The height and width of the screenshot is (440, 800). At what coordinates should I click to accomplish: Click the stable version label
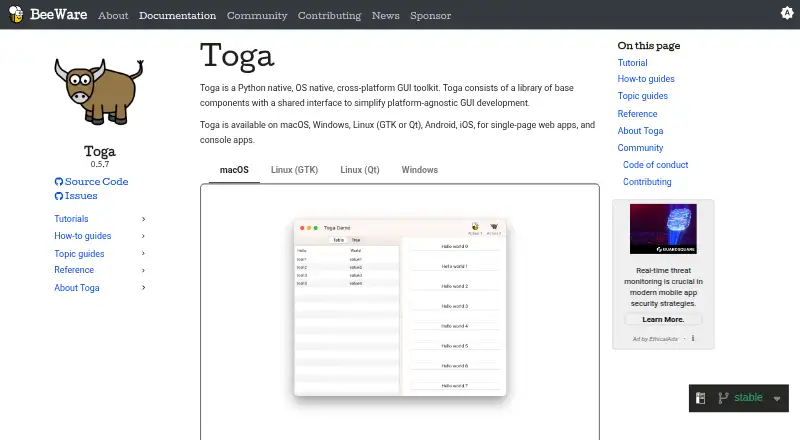(x=748, y=398)
